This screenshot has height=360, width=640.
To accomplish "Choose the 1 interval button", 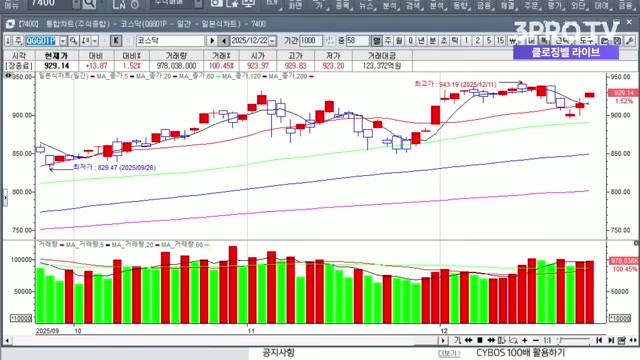I will pos(467,41).
